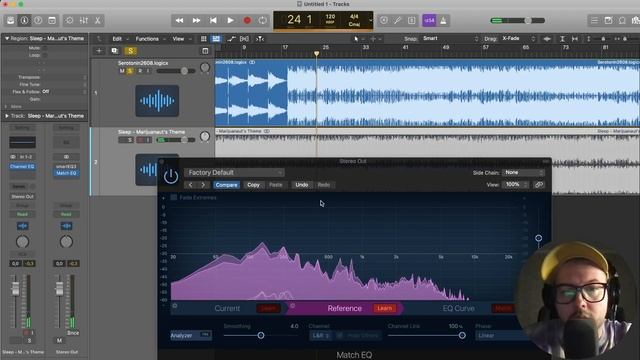This screenshot has height=360, width=640.
Task: Open the Drag mode dropdown set to X-Fade
Action: click(518, 38)
